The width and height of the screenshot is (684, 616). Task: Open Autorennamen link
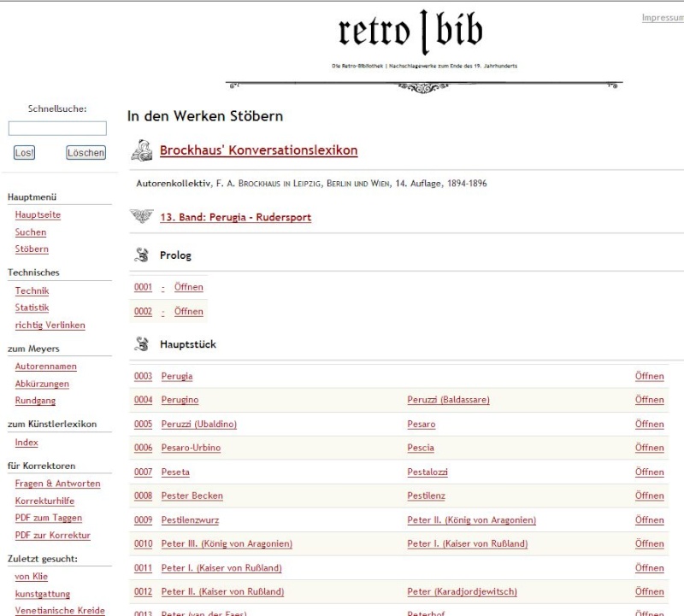point(46,367)
